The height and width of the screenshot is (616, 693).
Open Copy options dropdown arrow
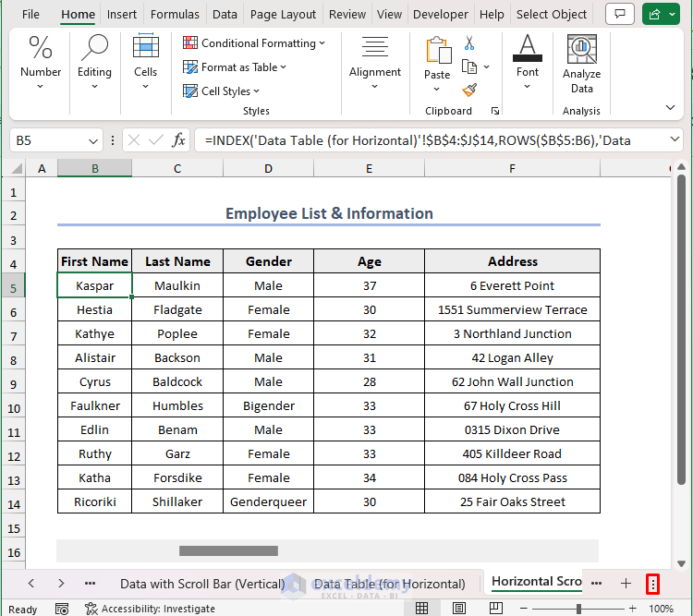coord(487,67)
